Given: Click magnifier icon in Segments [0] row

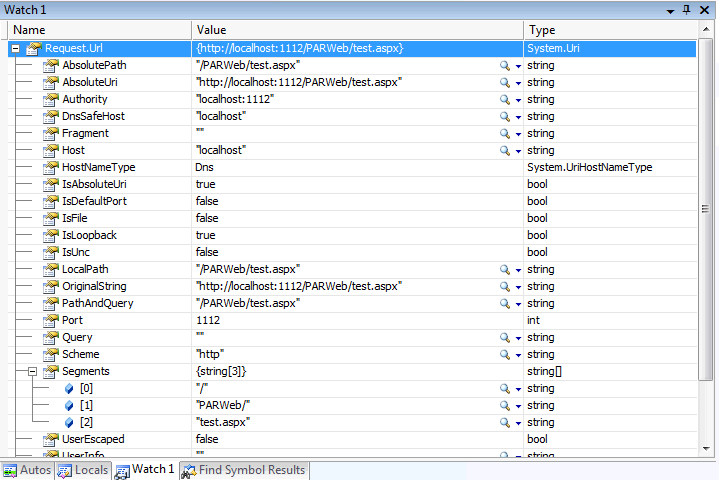Looking at the screenshot, I should (x=505, y=389).
